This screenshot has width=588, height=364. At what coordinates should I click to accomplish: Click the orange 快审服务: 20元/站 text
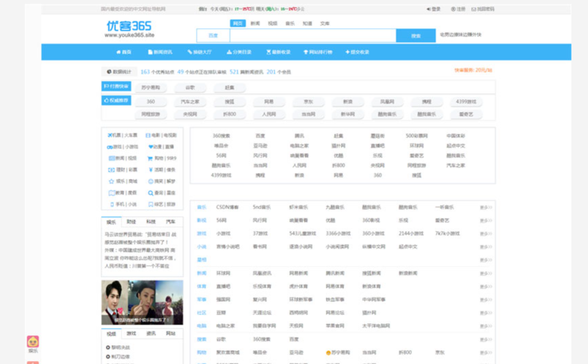pos(473,70)
